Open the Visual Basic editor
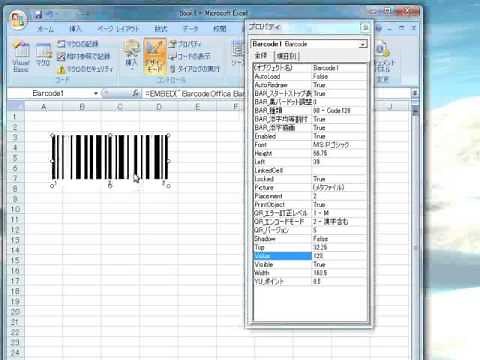This screenshot has width=480, height=360. click(21, 56)
